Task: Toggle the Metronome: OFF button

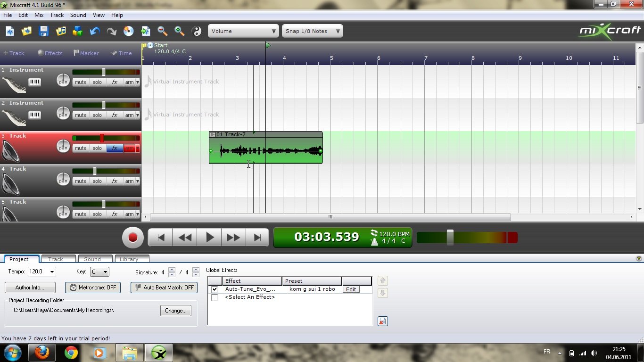Action: pyautogui.click(x=93, y=288)
